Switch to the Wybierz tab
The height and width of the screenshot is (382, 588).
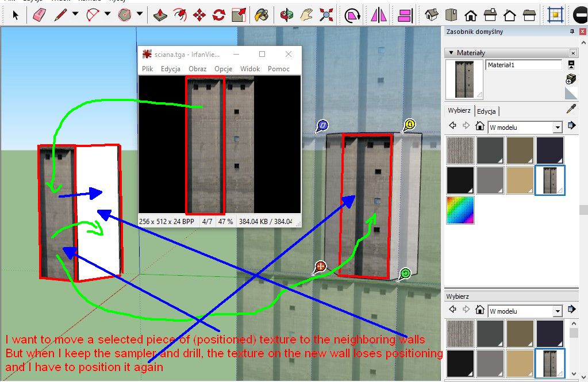pos(459,110)
